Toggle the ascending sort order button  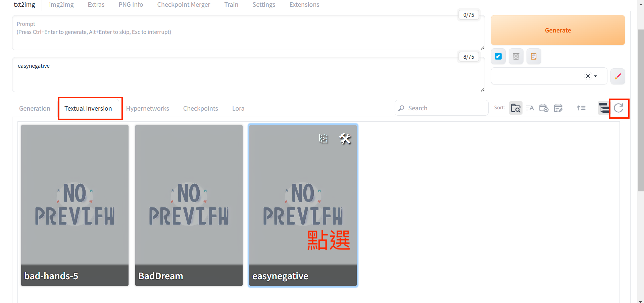pos(581,108)
